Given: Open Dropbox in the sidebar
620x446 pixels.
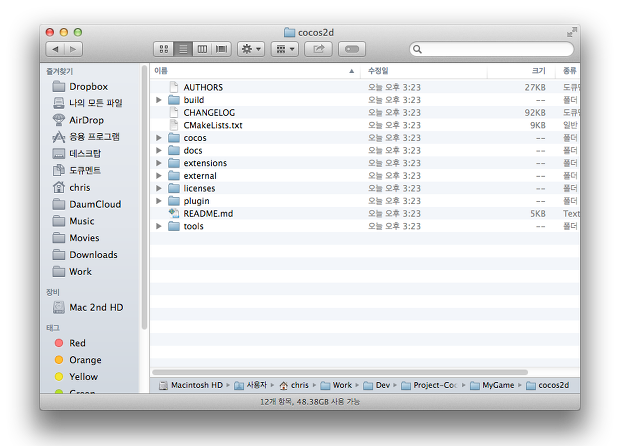Looking at the screenshot, I should tap(80, 86).
